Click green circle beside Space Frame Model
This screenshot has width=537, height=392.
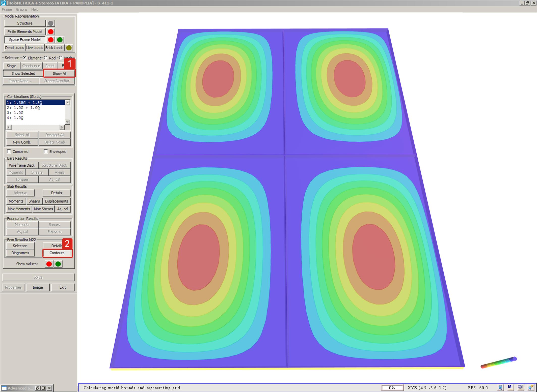[x=60, y=40]
